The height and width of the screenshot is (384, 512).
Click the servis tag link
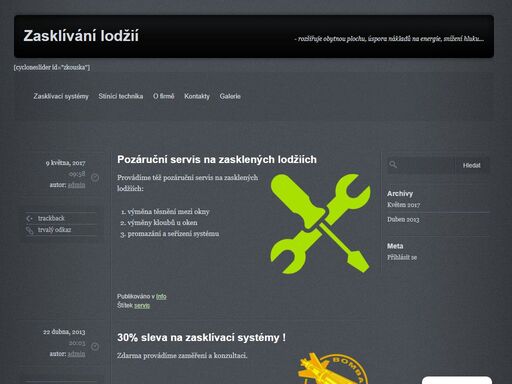tap(142, 305)
